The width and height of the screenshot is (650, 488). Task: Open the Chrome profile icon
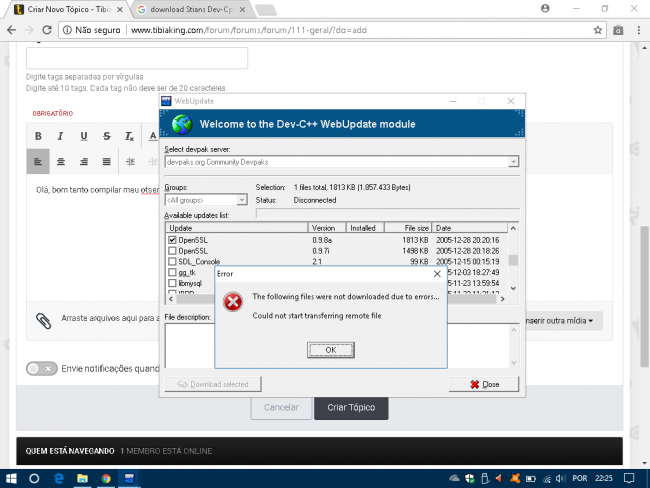[x=545, y=8]
